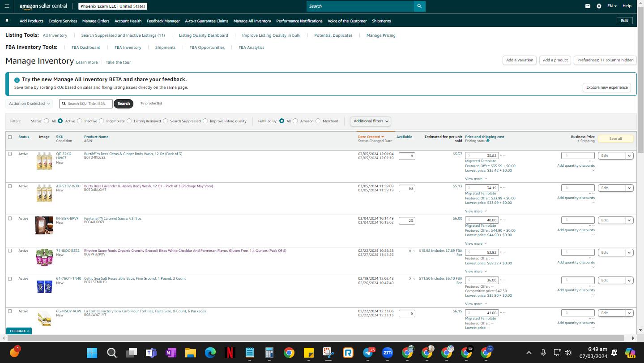Open the messages envelope icon
Screen dimensions: 644x363
[x=588, y=6]
